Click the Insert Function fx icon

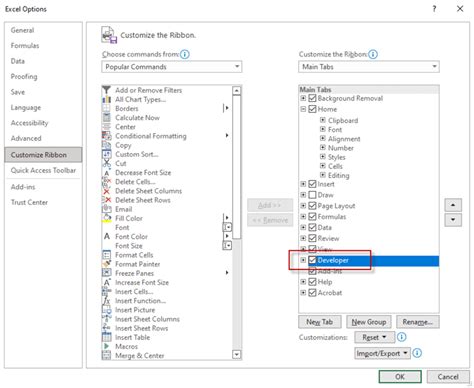pos(106,301)
